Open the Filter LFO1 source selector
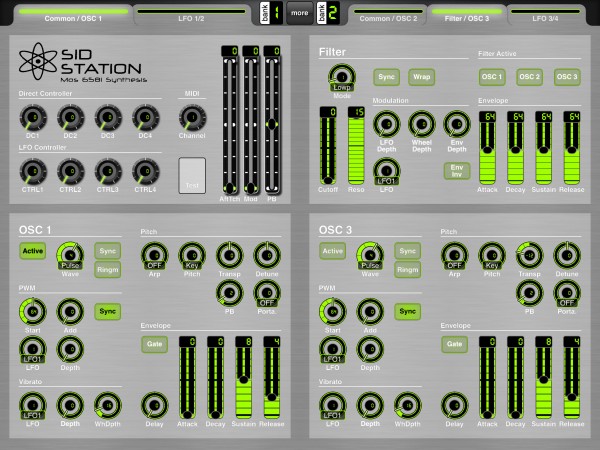This screenshot has width=600, height=450. click(x=386, y=172)
